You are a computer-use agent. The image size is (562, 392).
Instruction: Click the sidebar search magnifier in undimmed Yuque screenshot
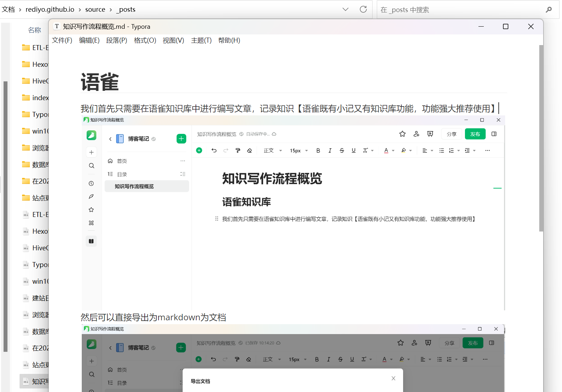pos(91,166)
